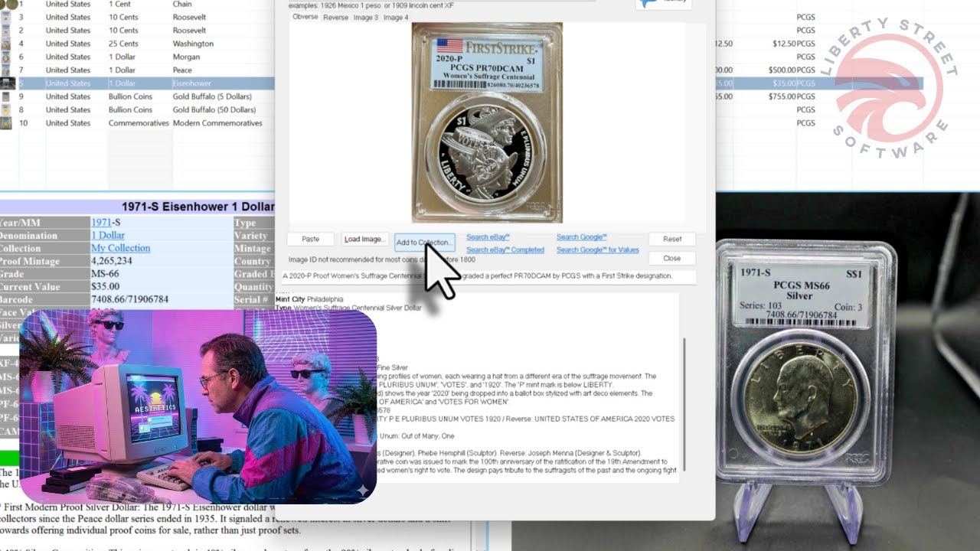Open the Search Google link
Image resolution: width=980 pixels, height=551 pixels.
[582, 237]
